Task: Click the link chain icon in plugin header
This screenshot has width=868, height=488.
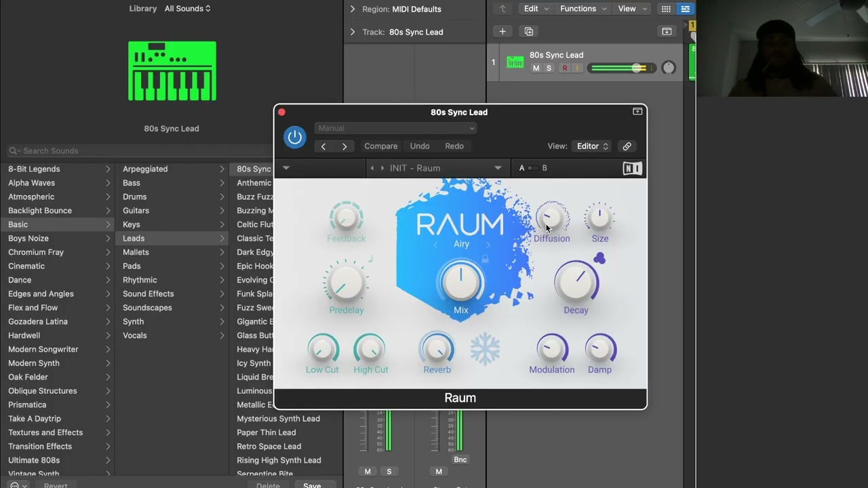Action: point(627,146)
